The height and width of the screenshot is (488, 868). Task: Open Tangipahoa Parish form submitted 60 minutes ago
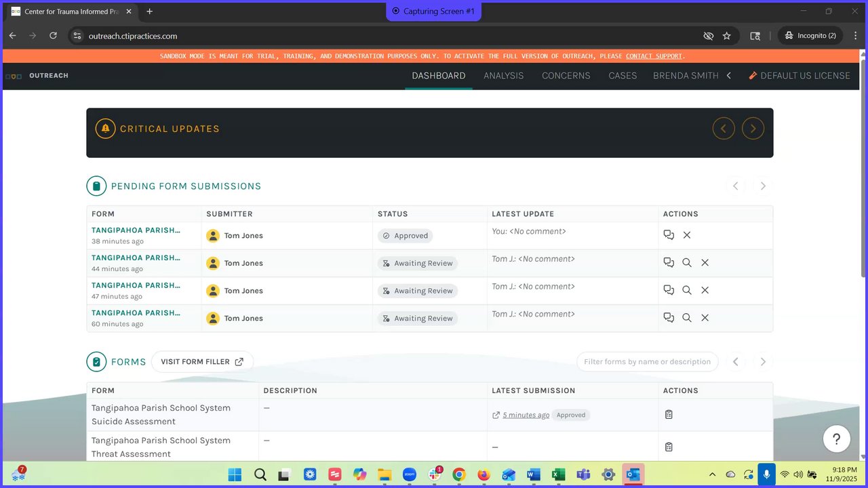pyautogui.click(x=136, y=313)
